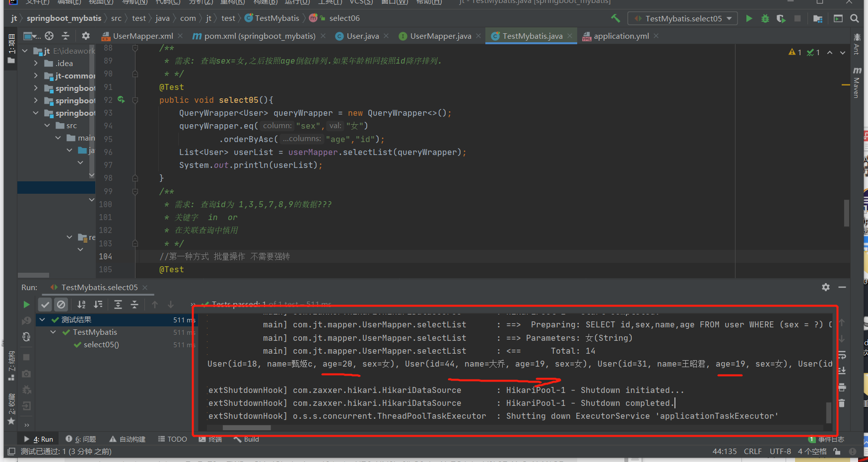The image size is (868, 462).
Task: Toggle Show Passed checkmark filter in Run toolbar
Action: [x=45, y=305]
